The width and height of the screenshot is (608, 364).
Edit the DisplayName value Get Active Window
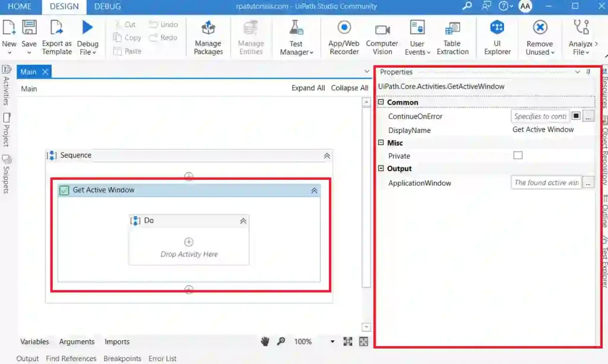coord(543,130)
